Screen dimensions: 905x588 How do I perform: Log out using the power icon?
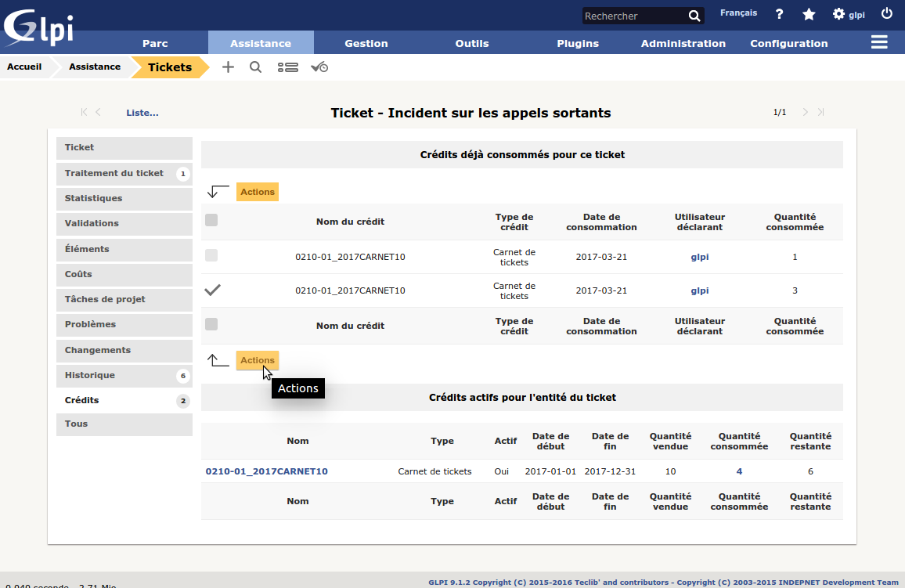[887, 14]
